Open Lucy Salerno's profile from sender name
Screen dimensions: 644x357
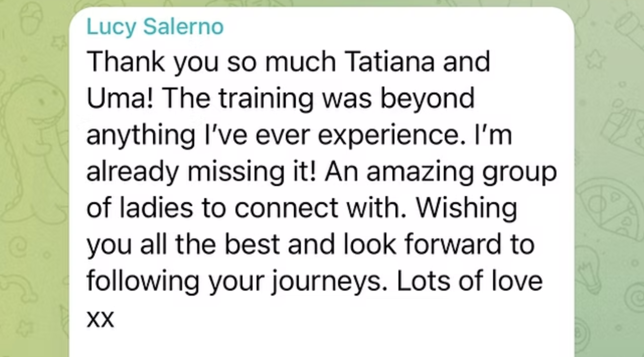coord(155,27)
